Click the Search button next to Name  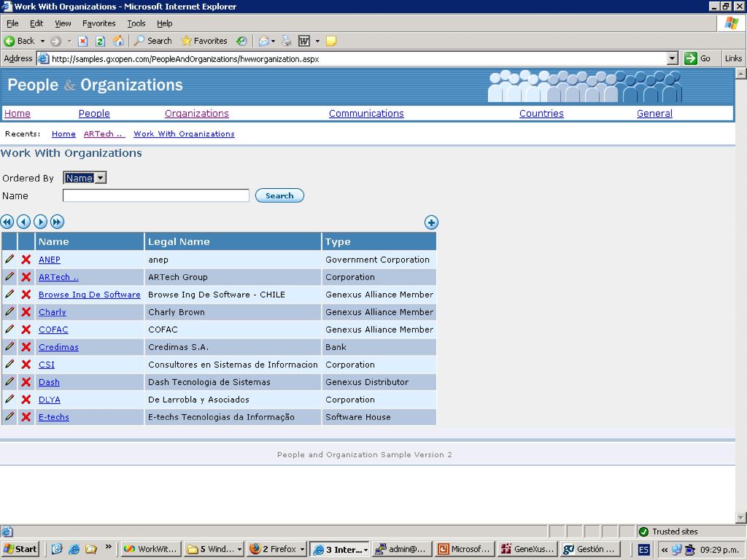pos(279,195)
